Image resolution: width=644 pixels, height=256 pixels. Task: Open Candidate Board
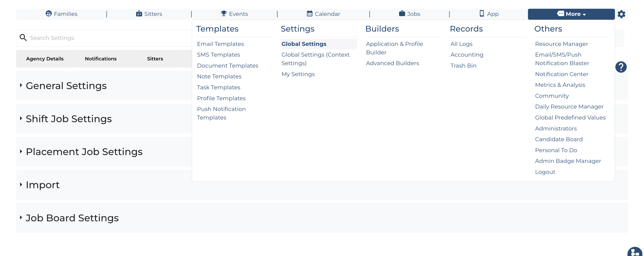pos(559,139)
